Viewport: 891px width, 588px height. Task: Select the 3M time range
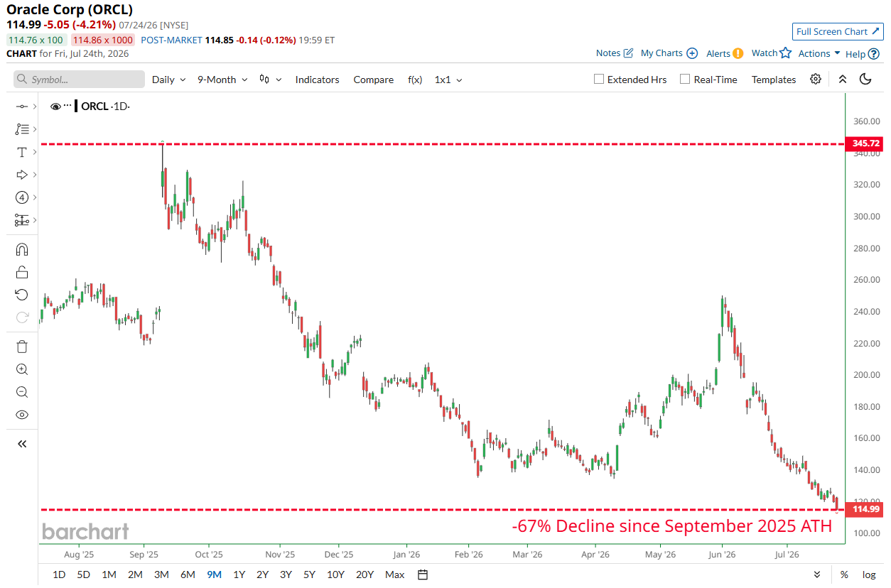161,575
